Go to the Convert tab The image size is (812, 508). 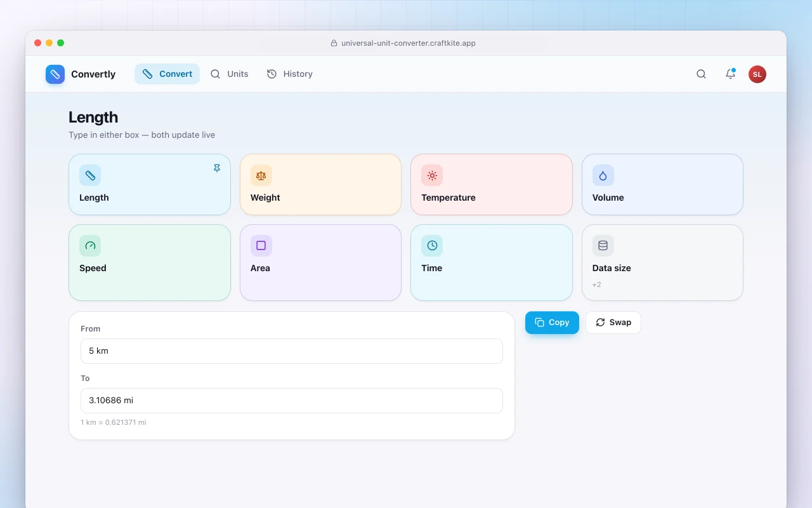point(167,74)
